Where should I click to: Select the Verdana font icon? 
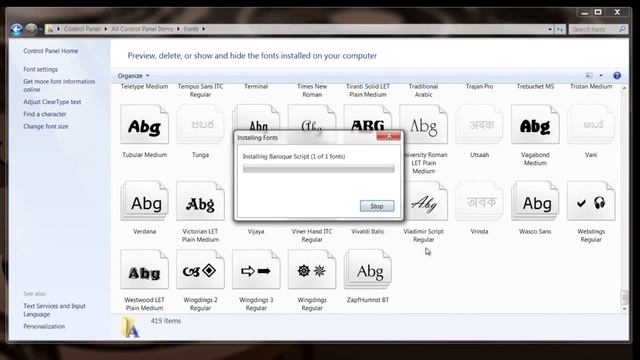pyautogui.click(x=144, y=201)
